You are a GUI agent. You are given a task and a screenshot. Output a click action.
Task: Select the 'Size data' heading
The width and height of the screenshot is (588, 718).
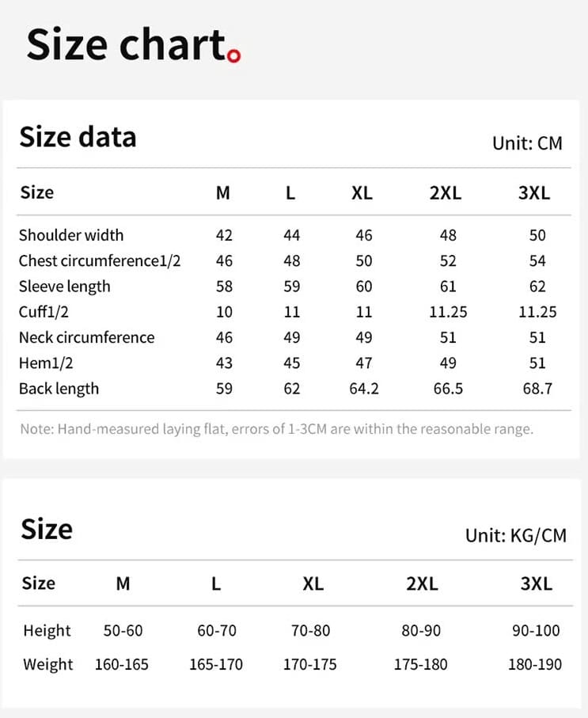[78, 137]
